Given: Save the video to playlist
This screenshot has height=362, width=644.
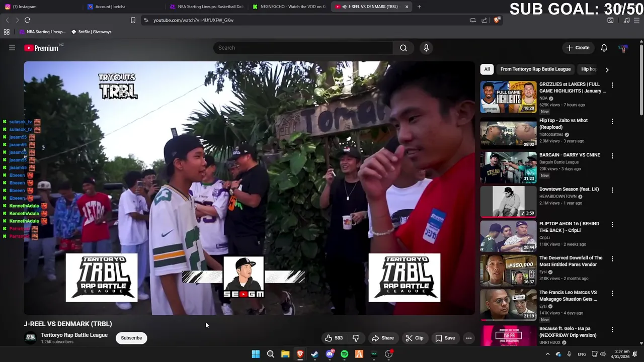Looking at the screenshot, I should (445, 338).
